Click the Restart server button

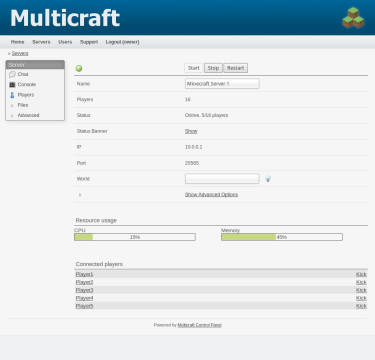coord(235,68)
